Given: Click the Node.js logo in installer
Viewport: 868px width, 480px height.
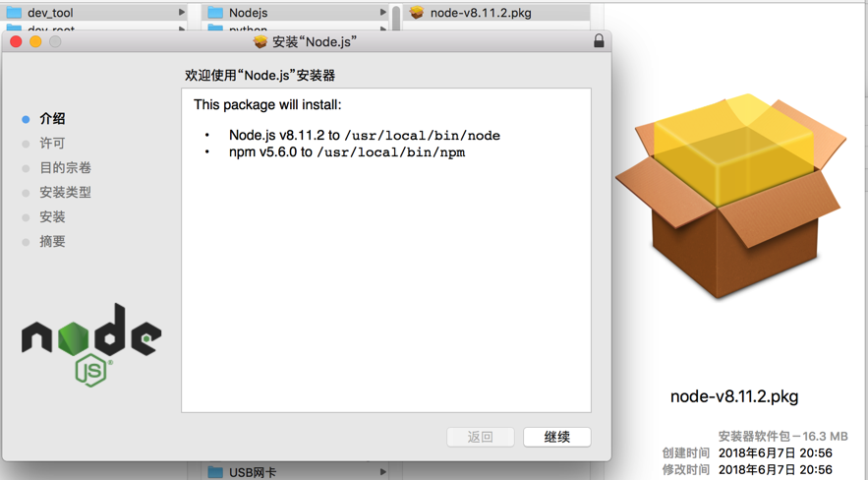Looking at the screenshot, I should coord(91,344).
